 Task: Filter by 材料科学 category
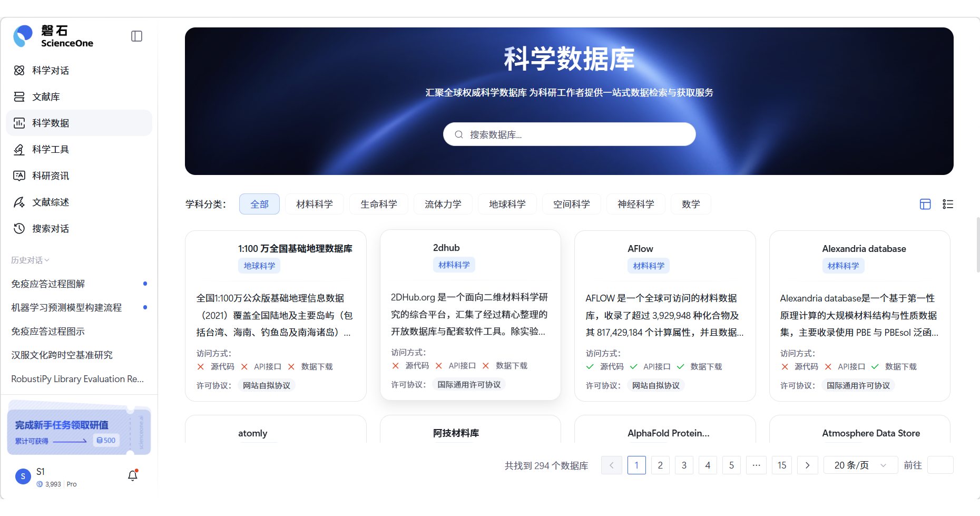[x=315, y=204]
